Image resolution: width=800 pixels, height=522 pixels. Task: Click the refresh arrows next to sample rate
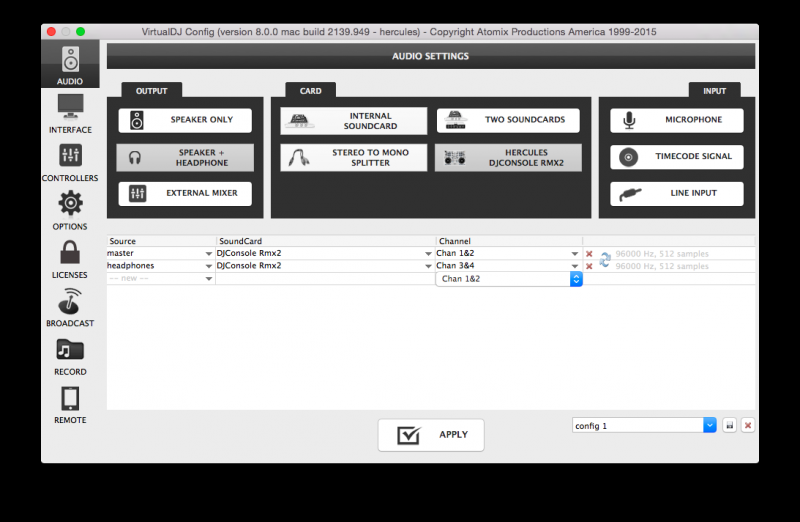click(x=605, y=260)
